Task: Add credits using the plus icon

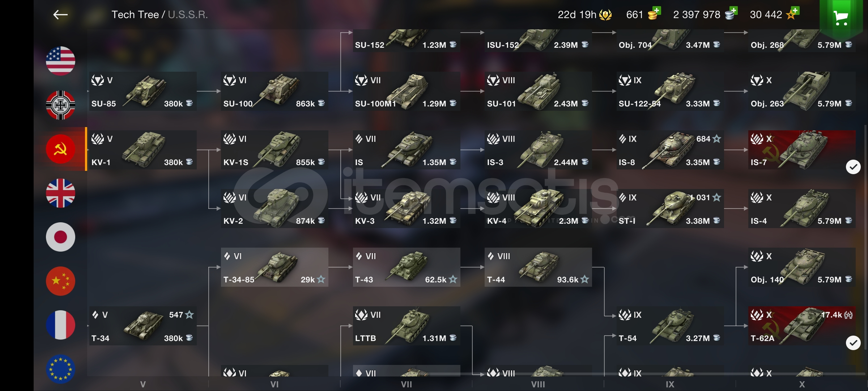Action: click(733, 10)
